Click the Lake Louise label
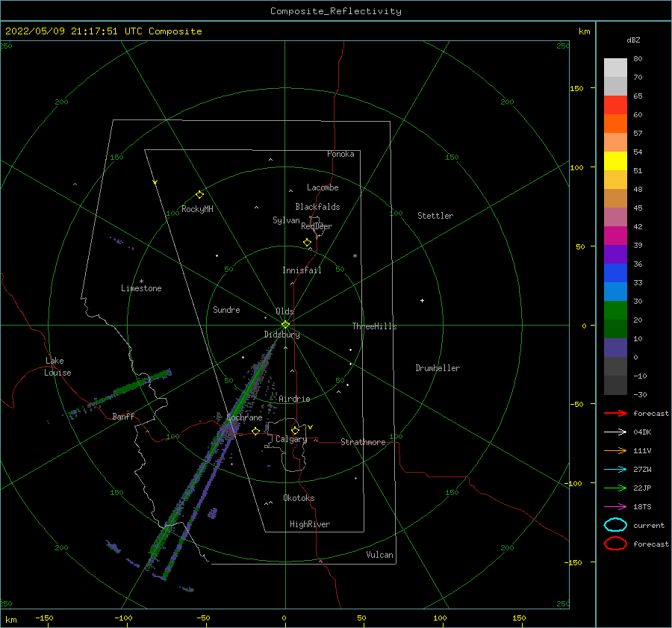672x628 pixels. click(x=57, y=367)
